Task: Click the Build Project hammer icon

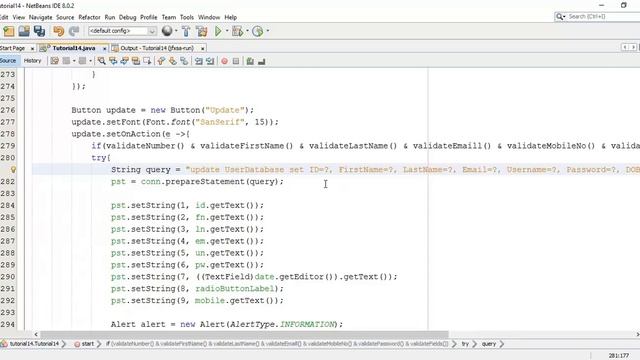Action: [x=186, y=31]
